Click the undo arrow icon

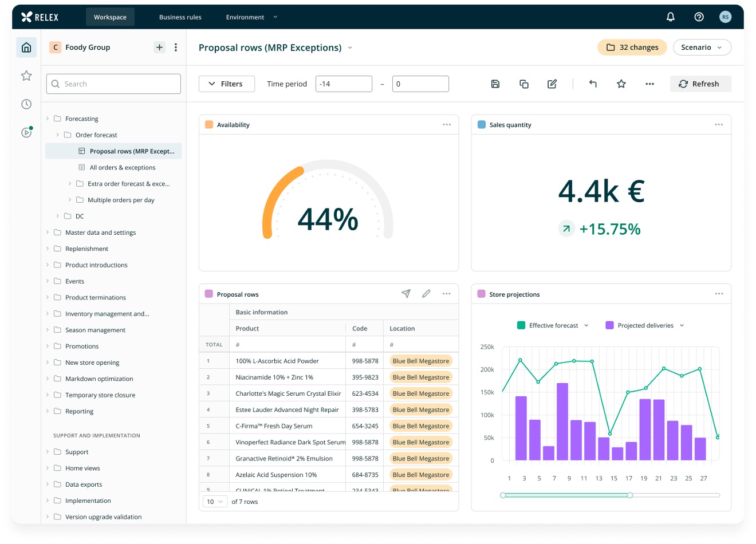point(593,84)
